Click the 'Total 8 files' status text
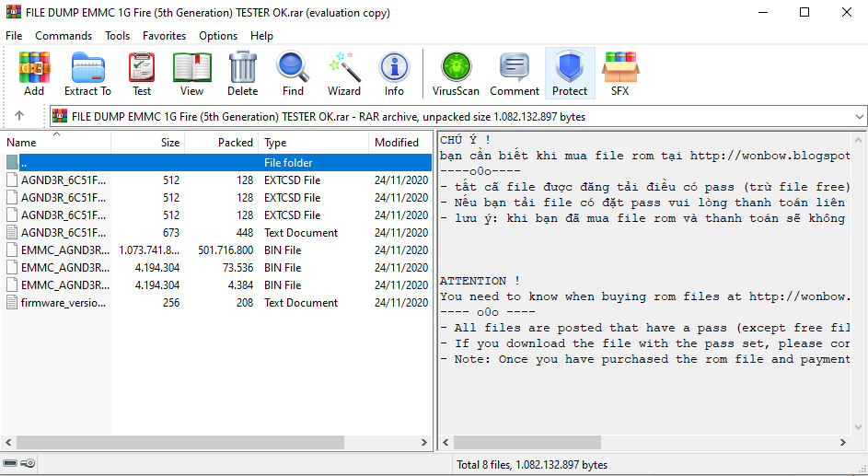Image resolution: width=868 pixels, height=476 pixels. [x=532, y=465]
